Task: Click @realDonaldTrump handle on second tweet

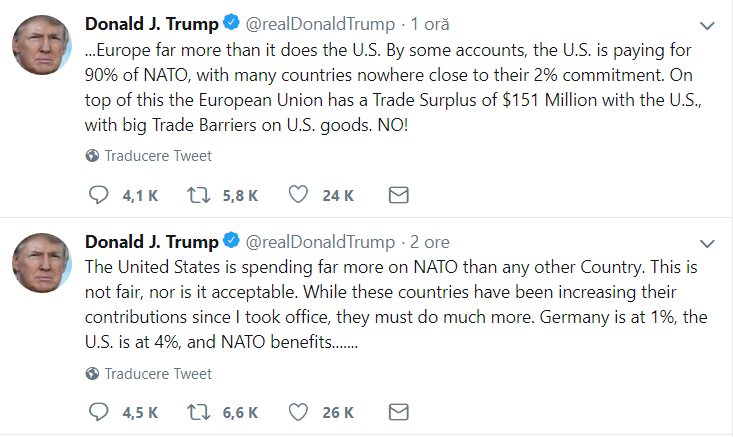Action: point(320,242)
